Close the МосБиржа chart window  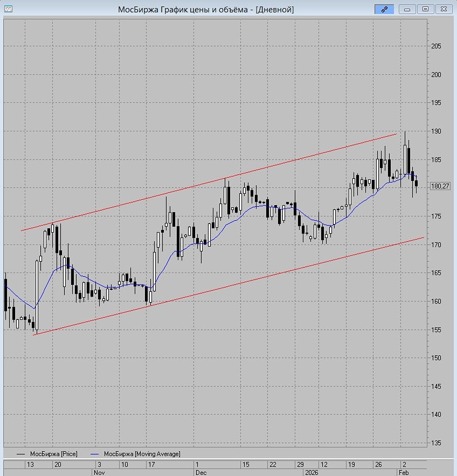point(444,9)
